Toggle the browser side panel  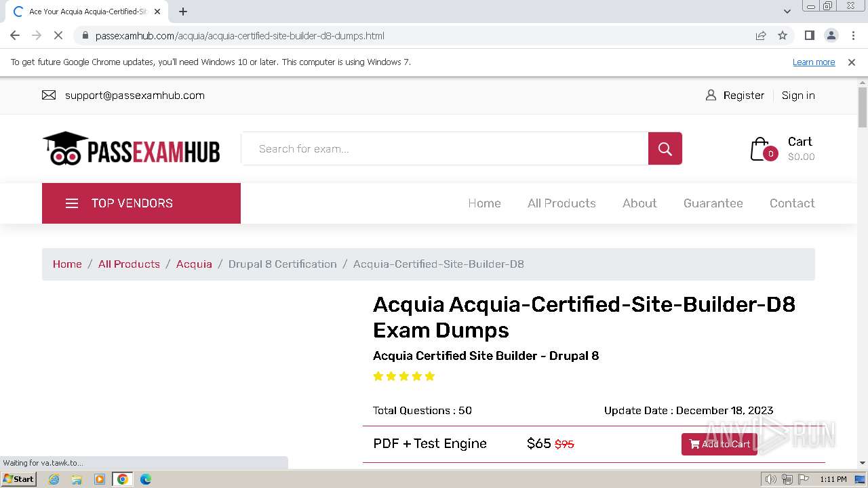(809, 36)
